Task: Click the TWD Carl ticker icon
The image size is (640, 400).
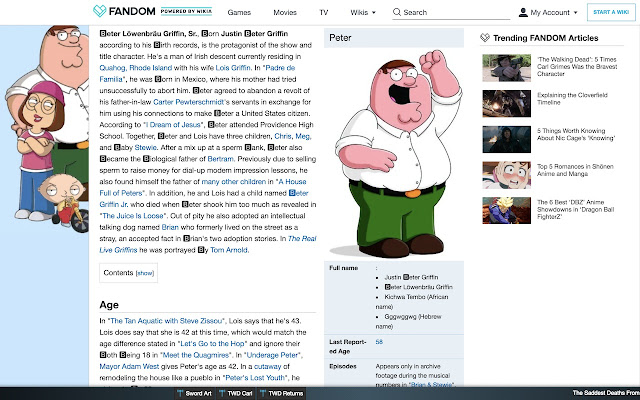Action: tap(222, 393)
